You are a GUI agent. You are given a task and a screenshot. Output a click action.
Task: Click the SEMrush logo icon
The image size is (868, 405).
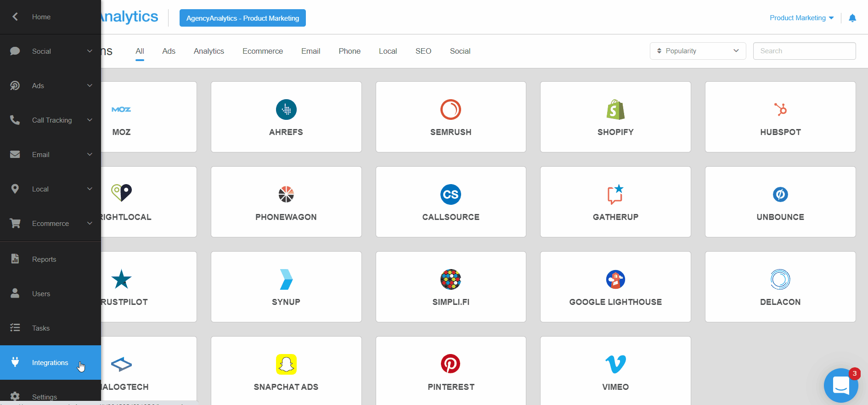coord(451,109)
